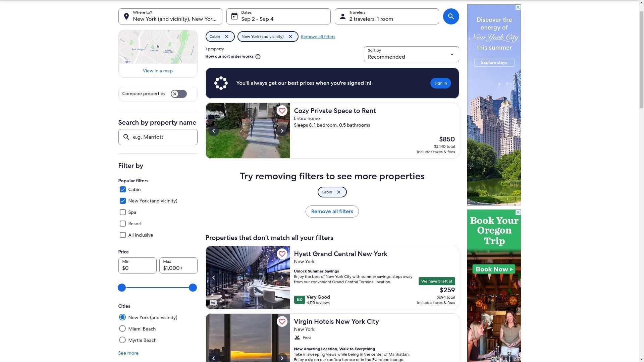Show previous photo of Cozy Private Space
The width and height of the screenshot is (644, 362).
[214, 131]
